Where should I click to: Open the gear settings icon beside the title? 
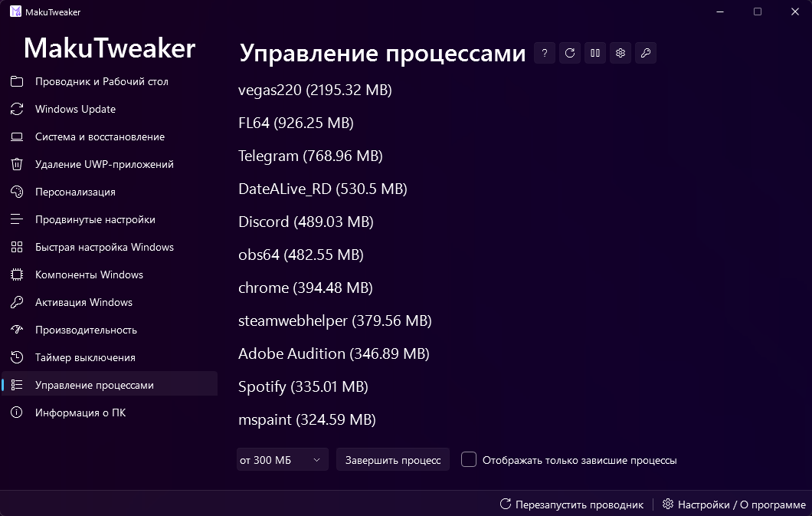click(620, 53)
